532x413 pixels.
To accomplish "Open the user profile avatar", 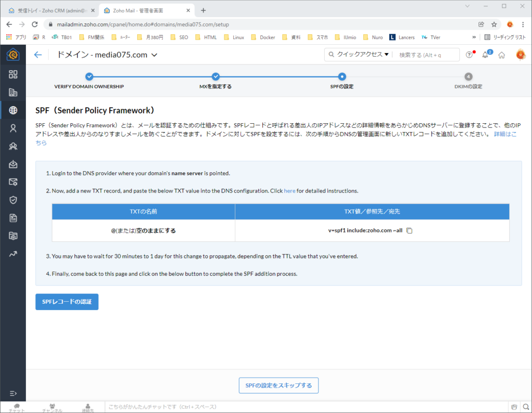I will coord(521,55).
